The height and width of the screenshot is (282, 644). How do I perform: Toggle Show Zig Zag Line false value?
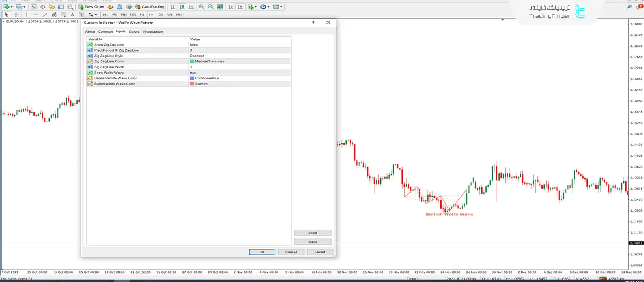click(194, 45)
